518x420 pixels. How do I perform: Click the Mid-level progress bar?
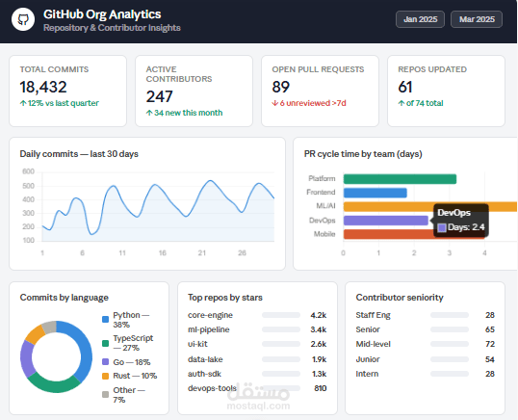pyautogui.click(x=450, y=344)
